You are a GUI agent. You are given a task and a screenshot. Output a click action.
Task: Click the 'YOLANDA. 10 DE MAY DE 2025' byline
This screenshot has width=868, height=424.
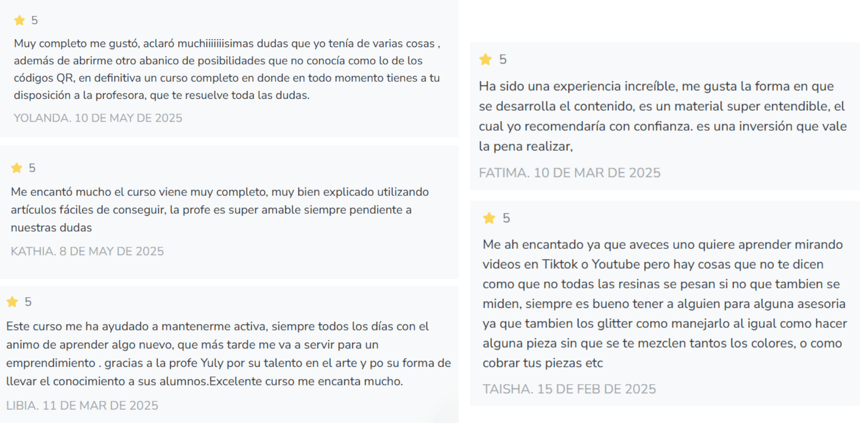[x=98, y=118]
